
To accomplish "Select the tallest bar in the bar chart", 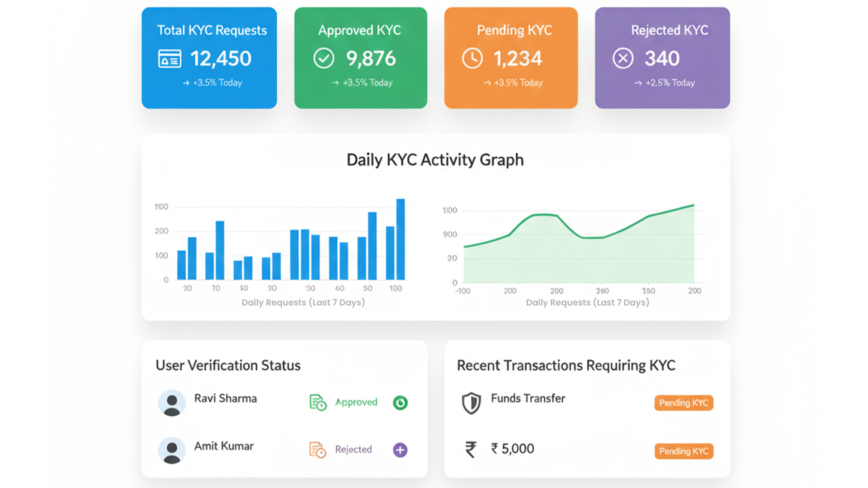I will pyautogui.click(x=401, y=239).
